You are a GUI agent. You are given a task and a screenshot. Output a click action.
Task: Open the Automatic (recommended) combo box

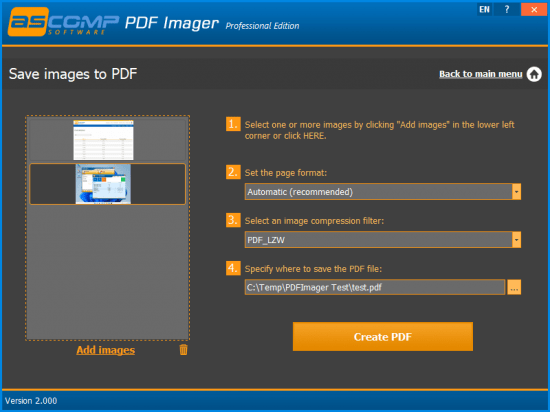pos(383,192)
